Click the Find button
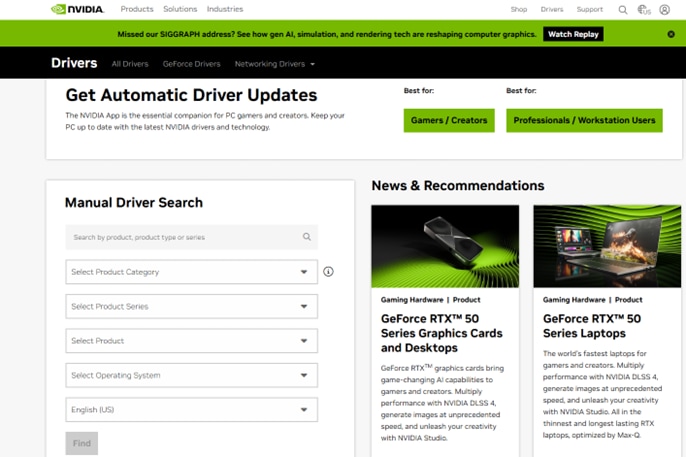 pyautogui.click(x=82, y=443)
